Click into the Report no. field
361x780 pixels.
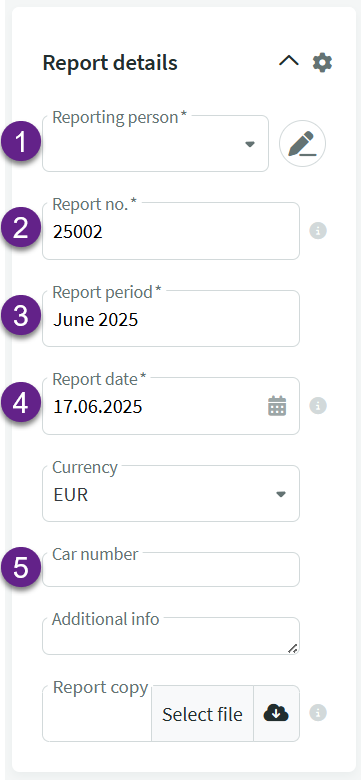click(171, 231)
